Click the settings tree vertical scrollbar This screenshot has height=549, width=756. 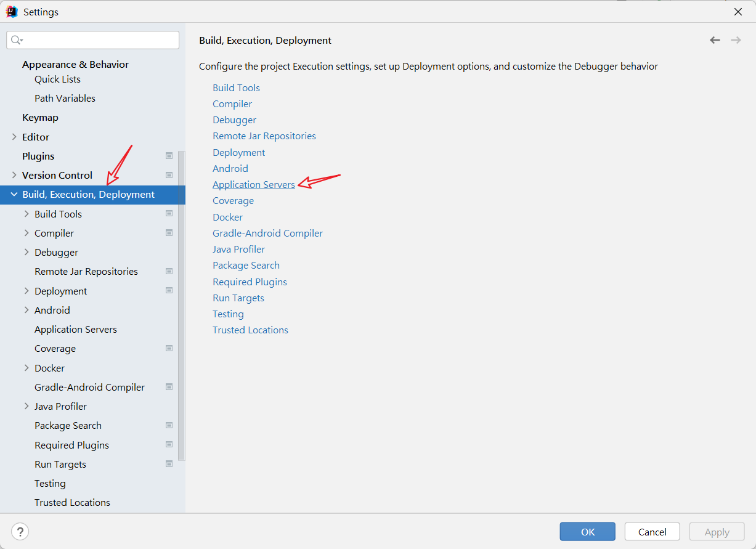point(181,305)
